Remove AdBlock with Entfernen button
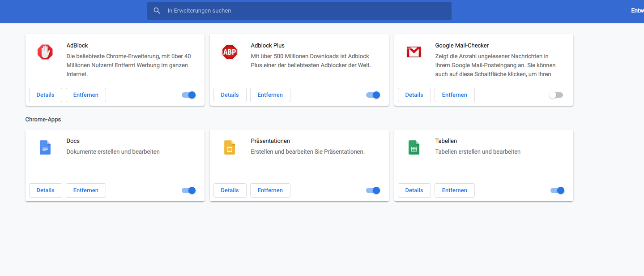This screenshot has width=644, height=276. tap(86, 95)
